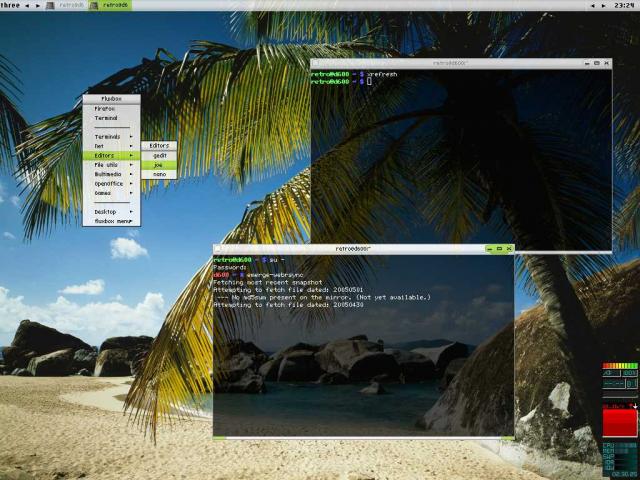This screenshot has height=480, width=640.
Task: Click the fluxbox root menu title
Action: coord(111,99)
